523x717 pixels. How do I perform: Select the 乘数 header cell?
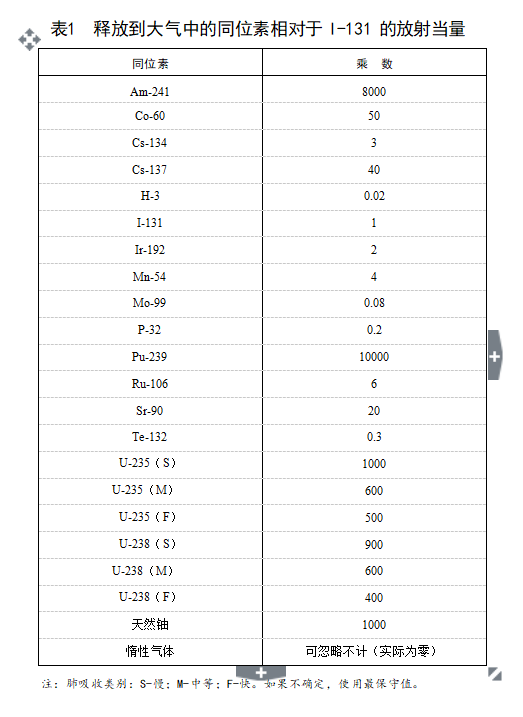pyautogui.click(x=374, y=62)
